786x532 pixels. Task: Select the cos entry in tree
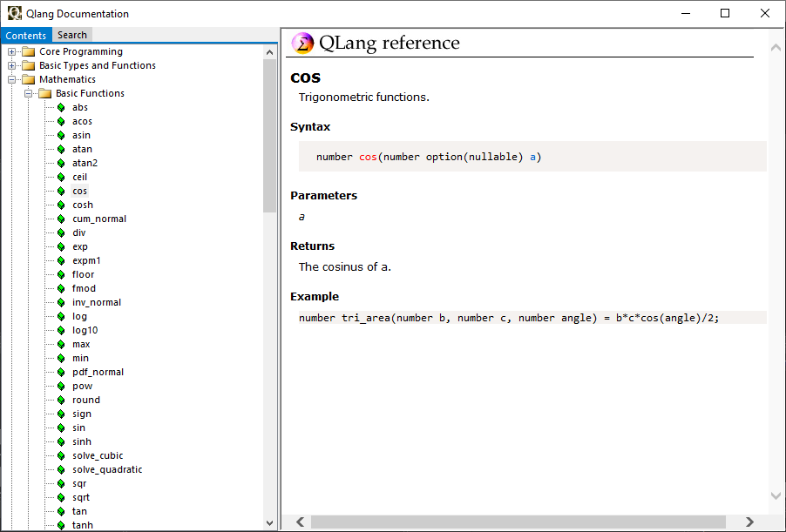(x=79, y=191)
